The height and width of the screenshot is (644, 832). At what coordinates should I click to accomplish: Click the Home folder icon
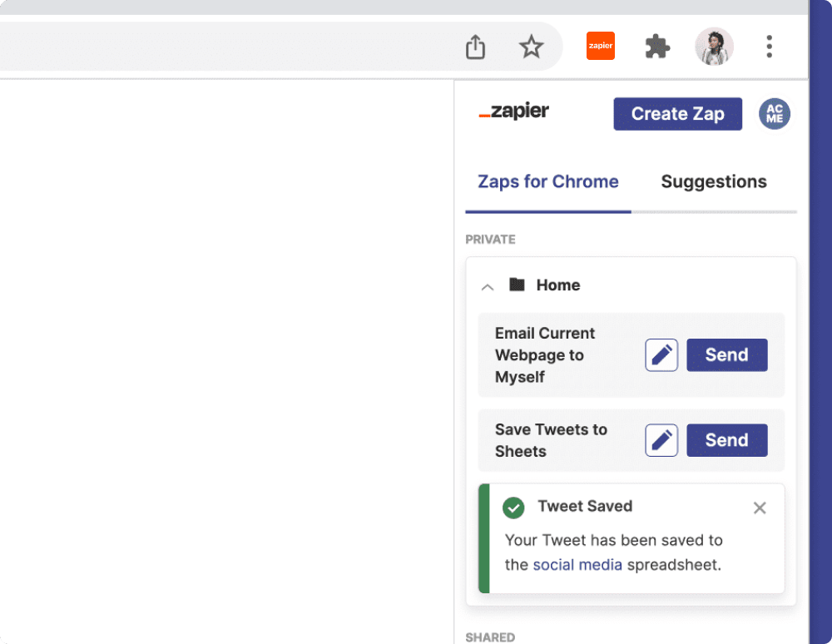click(x=516, y=285)
